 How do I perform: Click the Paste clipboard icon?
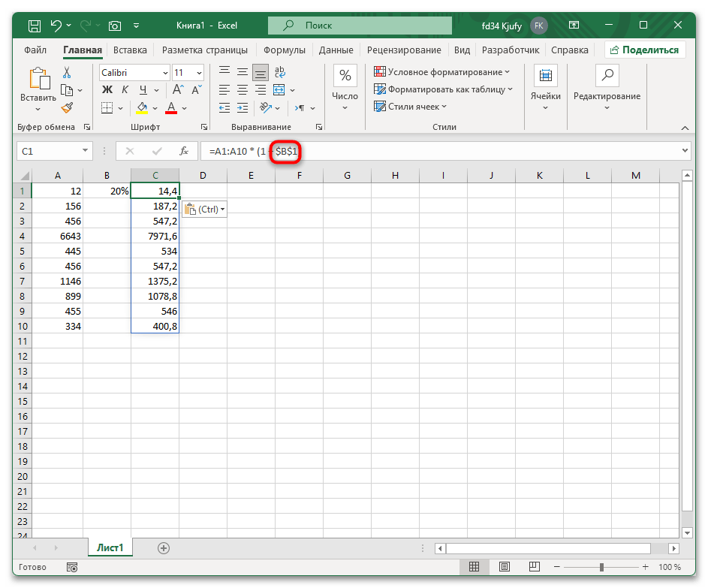(x=39, y=79)
